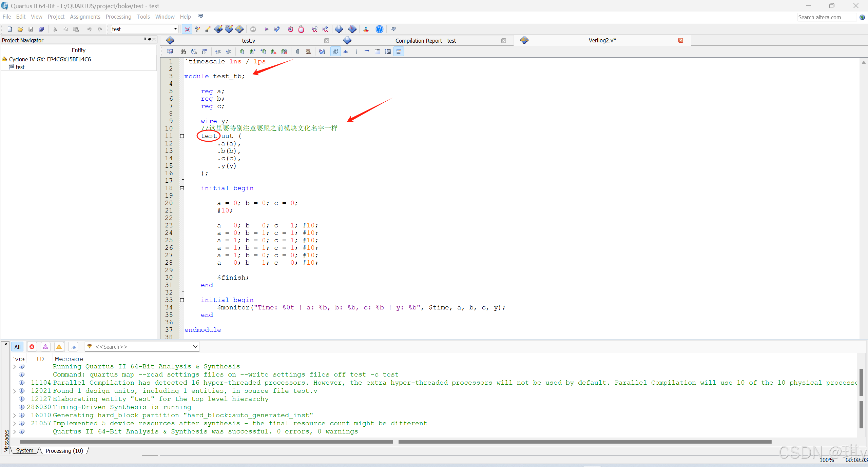Expand the message search filter dropdown
This screenshot has height=467, width=868.
(195, 347)
